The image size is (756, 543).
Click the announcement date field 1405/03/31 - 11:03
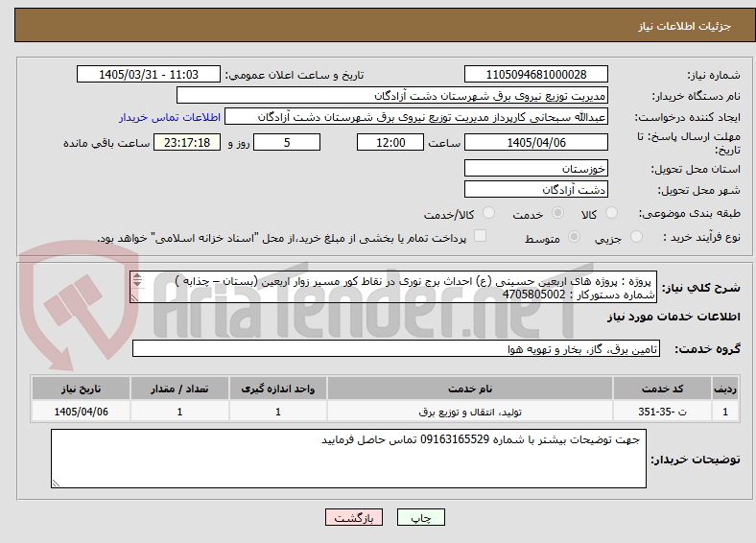coord(149,74)
